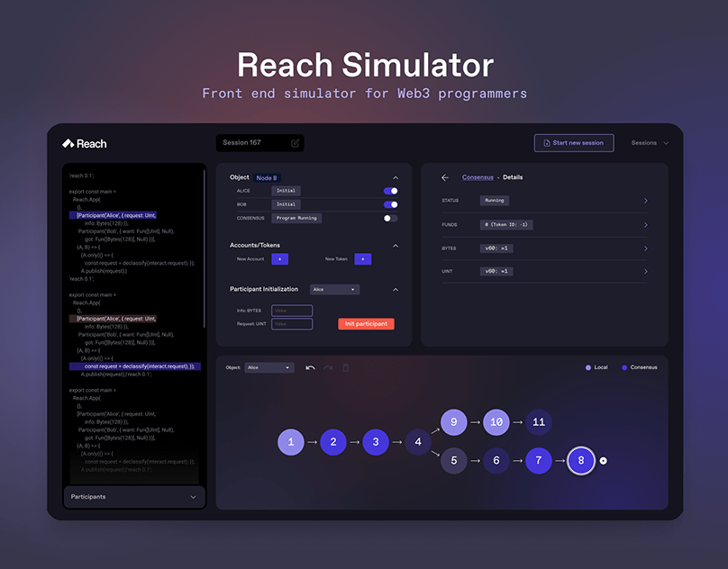Click the undo arrow icon
This screenshot has height=569, width=728.
click(310, 368)
